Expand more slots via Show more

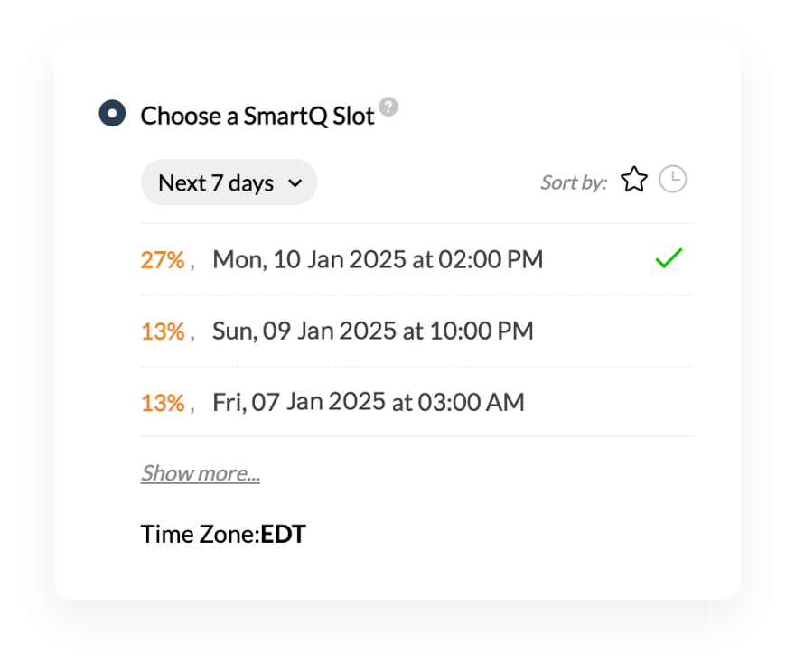pos(201,472)
